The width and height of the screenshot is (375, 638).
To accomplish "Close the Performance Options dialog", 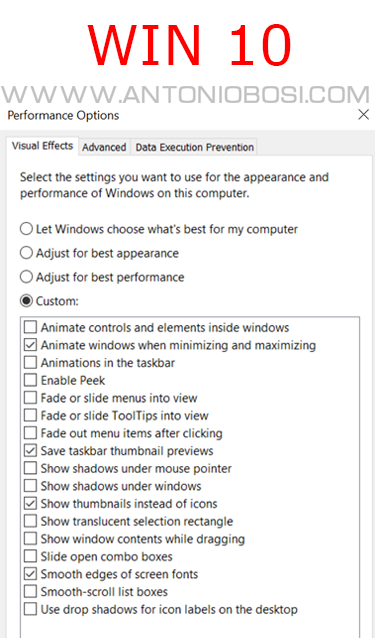I will (363, 114).
